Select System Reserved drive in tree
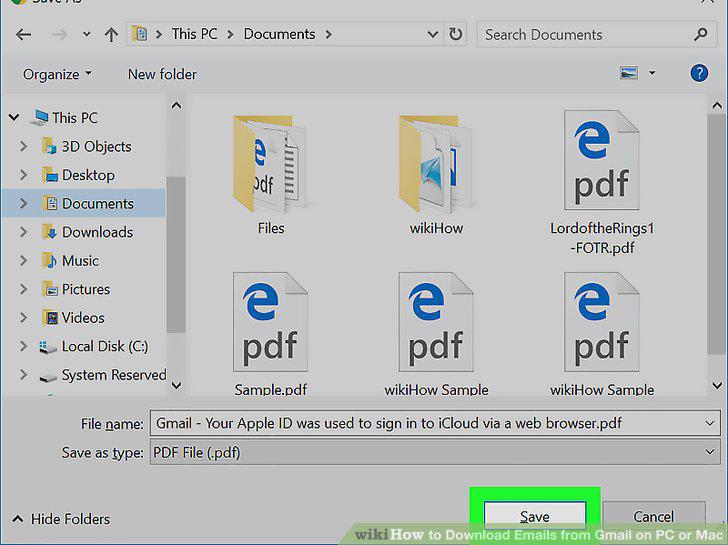The height and width of the screenshot is (545, 728). pyautogui.click(x=114, y=375)
